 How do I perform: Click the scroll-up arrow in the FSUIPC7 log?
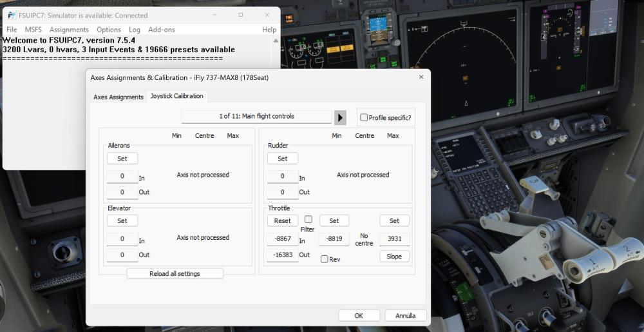pos(276,41)
